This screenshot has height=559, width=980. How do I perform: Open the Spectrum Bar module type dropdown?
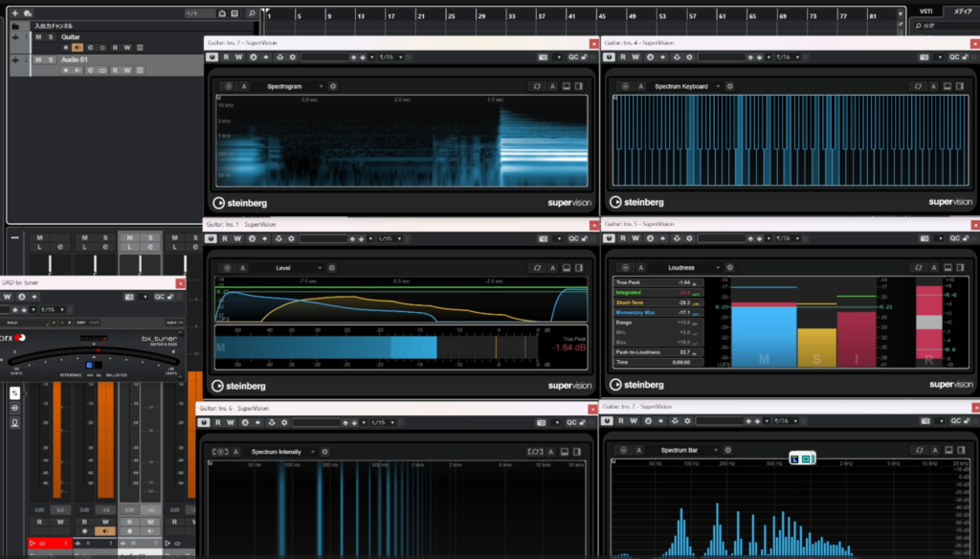pos(685,450)
